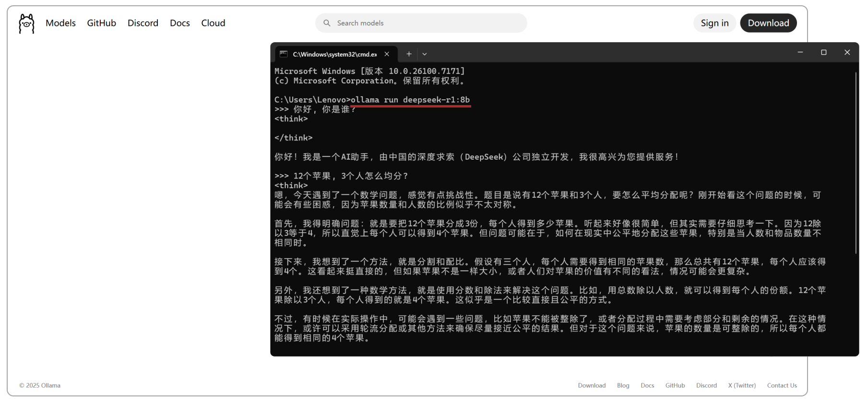Open the Models page
868x406 pixels.
pos(60,23)
